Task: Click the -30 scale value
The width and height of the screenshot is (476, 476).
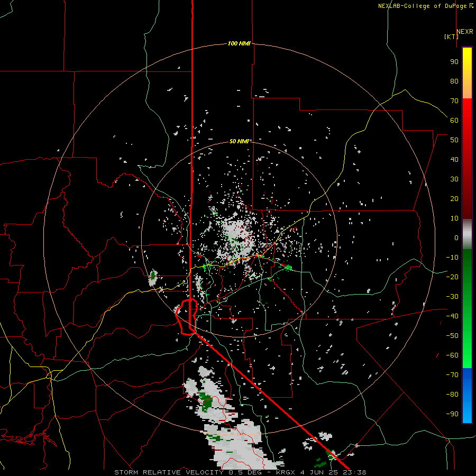Action: point(452,297)
